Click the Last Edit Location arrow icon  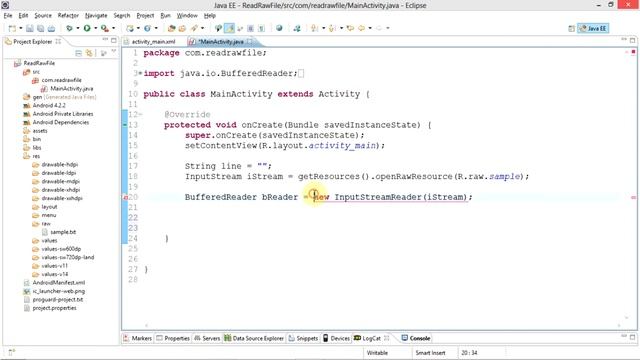coord(350,28)
